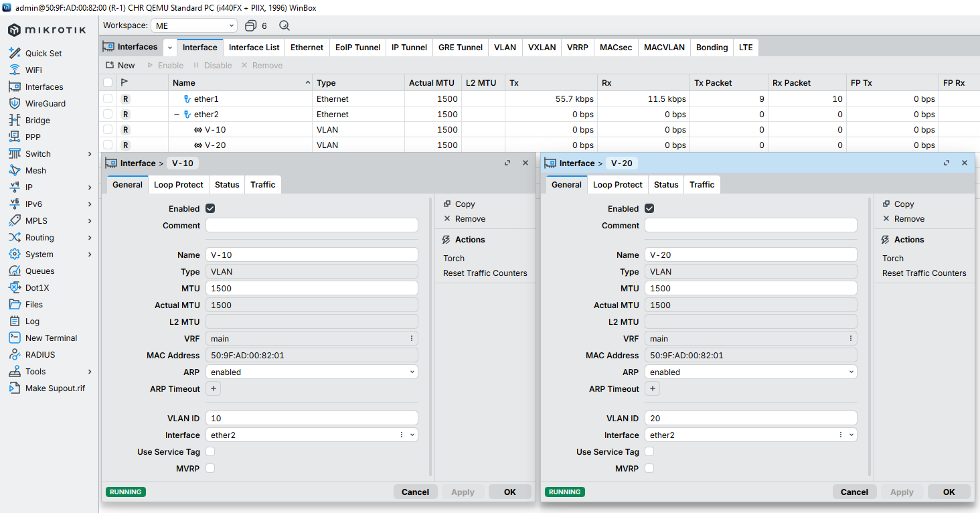Image resolution: width=980 pixels, height=513 pixels.
Task: Expand Interface ether2 dropdown in V-20 window
Action: (851, 435)
